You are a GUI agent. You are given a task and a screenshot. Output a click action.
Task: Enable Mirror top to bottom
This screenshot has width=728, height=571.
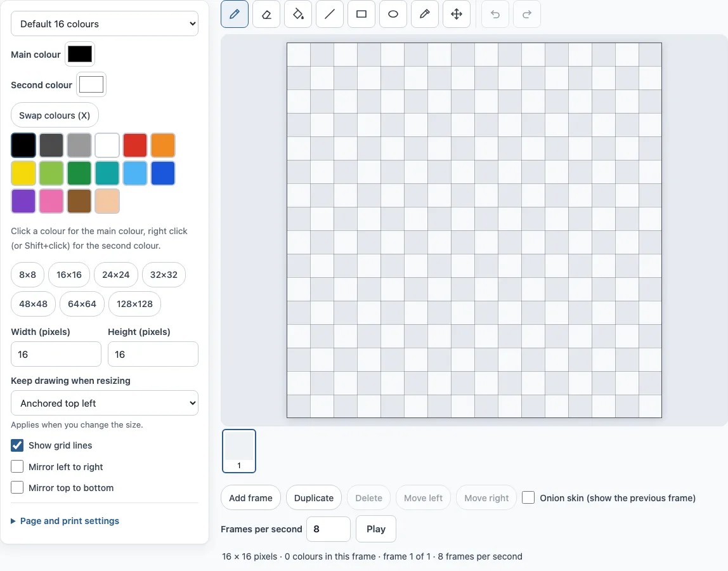tap(17, 487)
